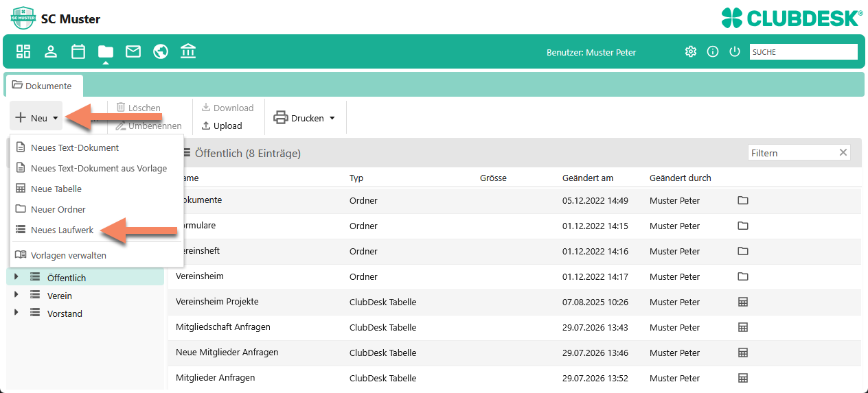Open the mail envelope icon

pyautogui.click(x=133, y=51)
